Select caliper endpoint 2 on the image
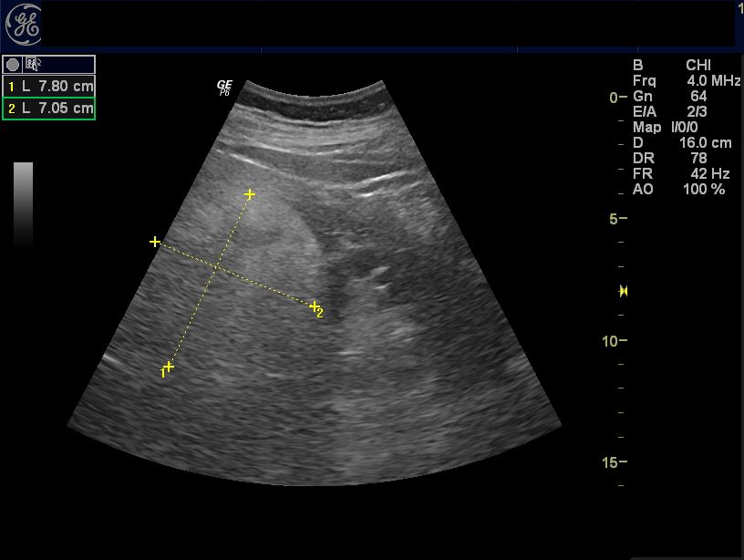The height and width of the screenshot is (560, 744). point(314,305)
